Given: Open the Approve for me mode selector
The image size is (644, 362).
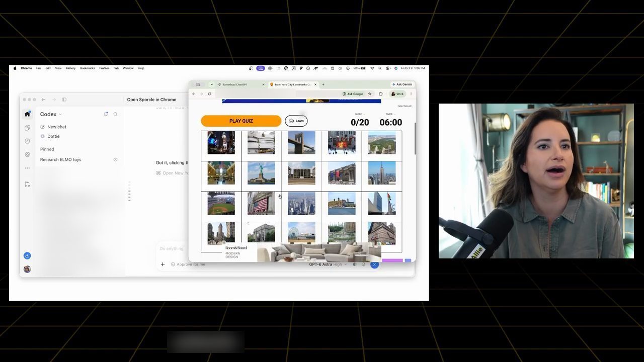Looking at the screenshot, I should pyautogui.click(x=188, y=264).
